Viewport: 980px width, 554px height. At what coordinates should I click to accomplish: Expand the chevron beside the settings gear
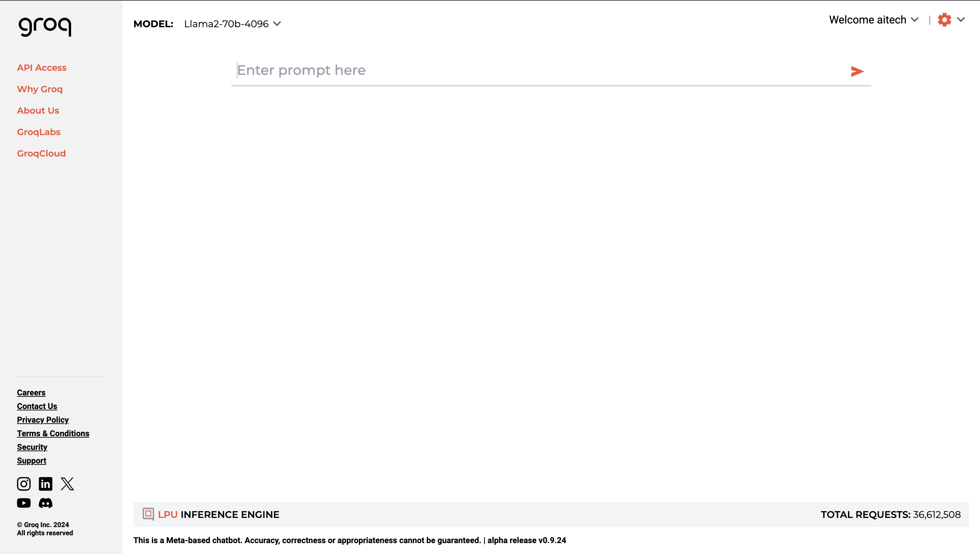pos(961,20)
